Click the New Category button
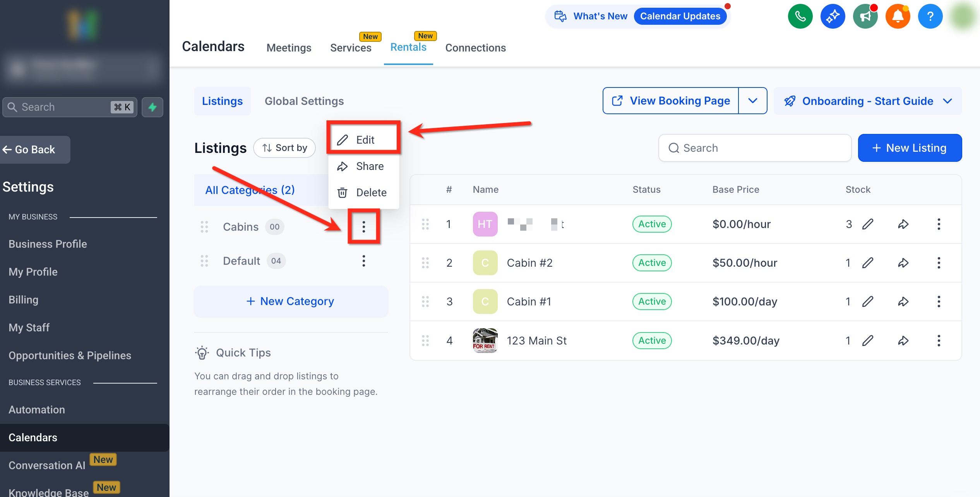The height and width of the screenshot is (497, 980). click(291, 301)
